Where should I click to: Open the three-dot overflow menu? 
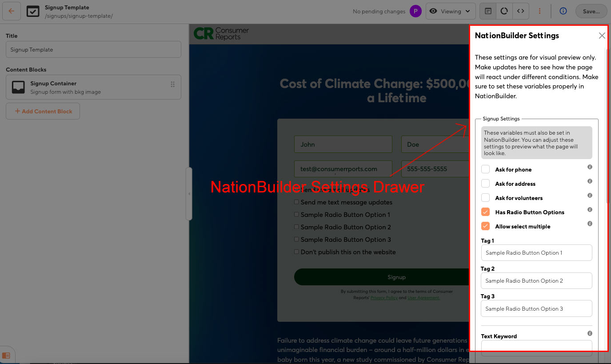(x=540, y=11)
